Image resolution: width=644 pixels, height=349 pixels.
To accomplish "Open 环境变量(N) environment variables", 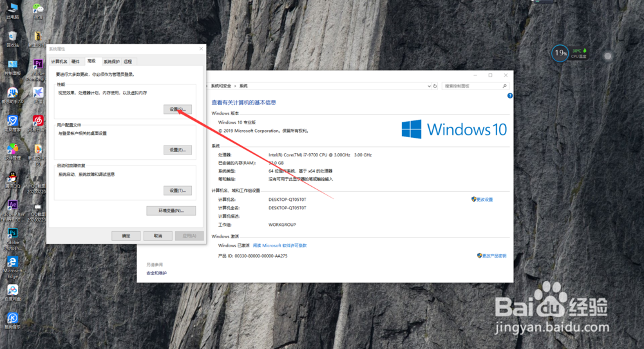I will coord(171,211).
